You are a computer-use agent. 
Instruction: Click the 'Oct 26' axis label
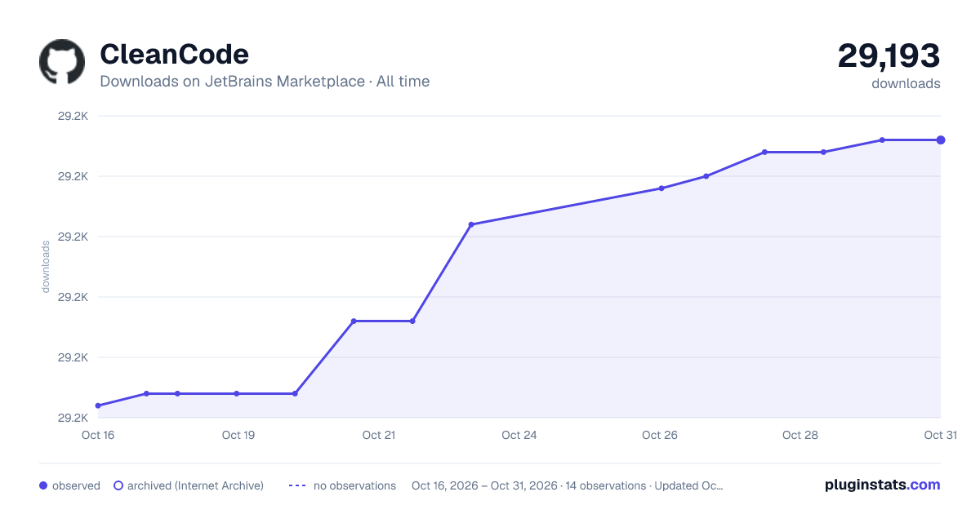[x=660, y=435]
